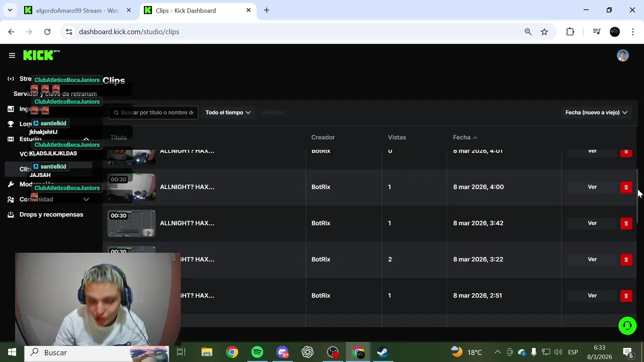Click Ver for the 8 mar 2026, 2:51 clip

pyautogui.click(x=592, y=296)
